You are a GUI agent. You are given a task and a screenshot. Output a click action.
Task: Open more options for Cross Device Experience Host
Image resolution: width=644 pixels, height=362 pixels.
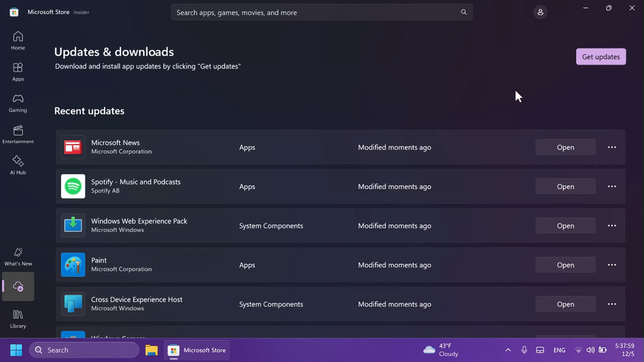[x=612, y=304]
